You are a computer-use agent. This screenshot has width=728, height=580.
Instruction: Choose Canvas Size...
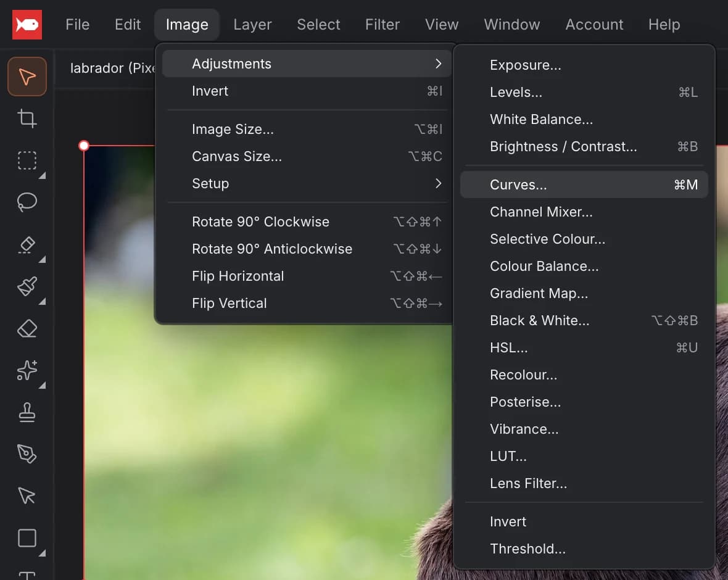[x=307, y=157]
